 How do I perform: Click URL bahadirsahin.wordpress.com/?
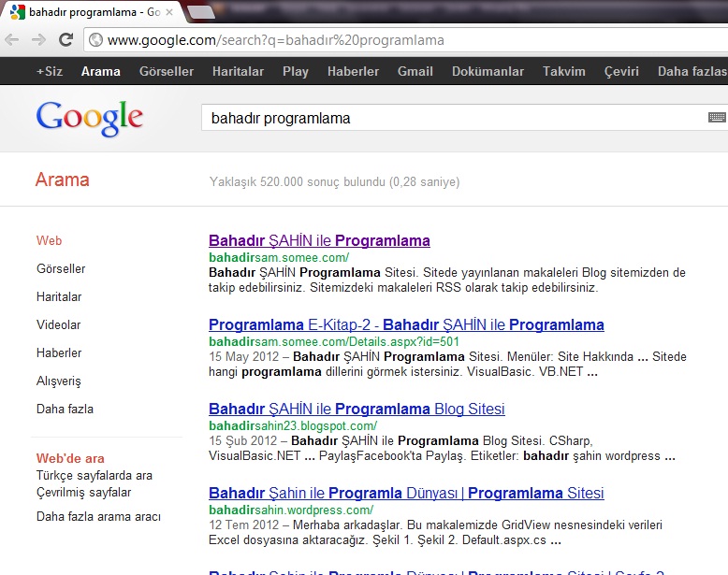291,510
